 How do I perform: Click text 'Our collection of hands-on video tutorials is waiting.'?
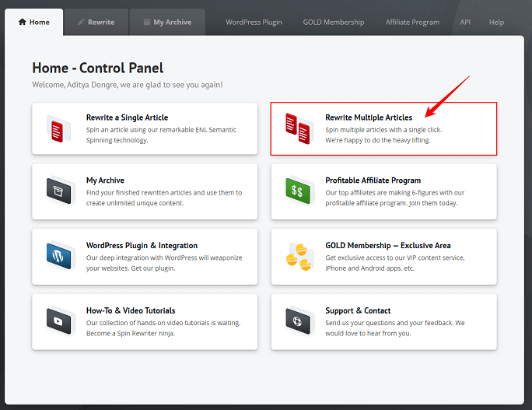coord(163,323)
